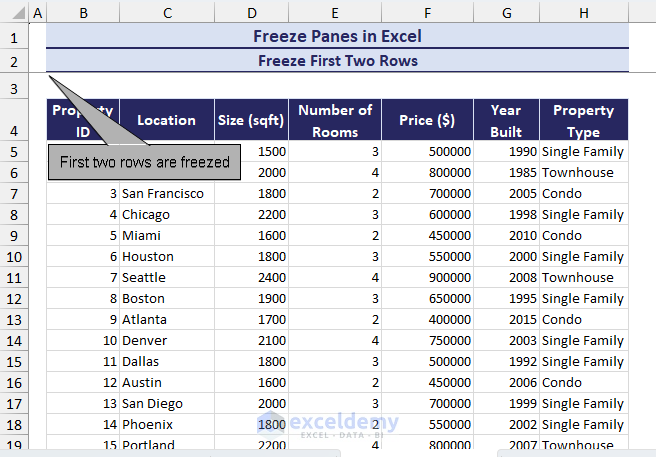The width and height of the screenshot is (656, 457).
Task: Click the year built cell 2005
Action: click(507, 194)
